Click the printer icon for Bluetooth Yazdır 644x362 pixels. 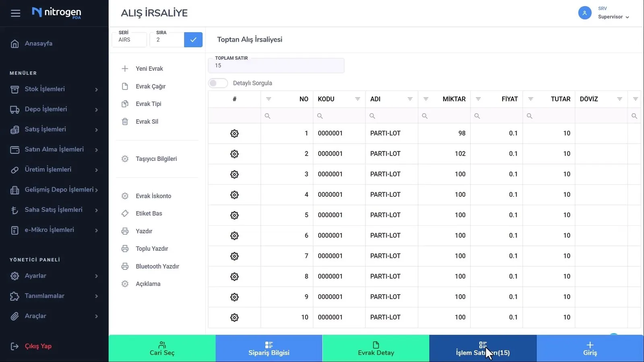(125, 266)
